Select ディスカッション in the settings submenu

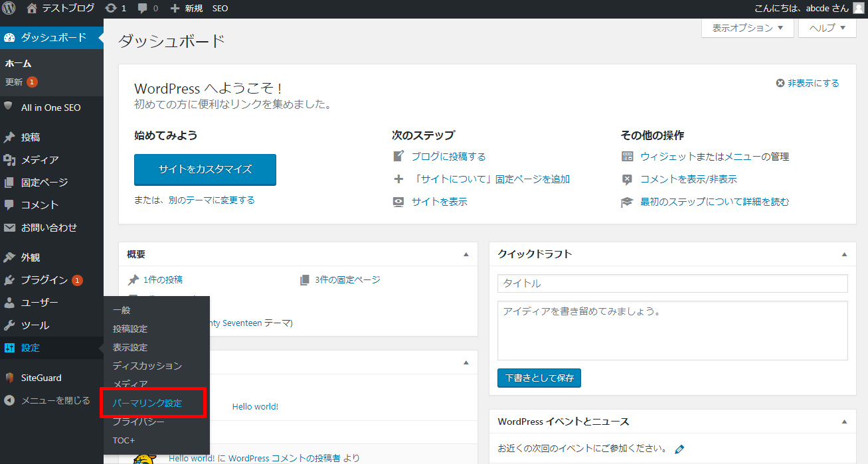[x=147, y=366]
